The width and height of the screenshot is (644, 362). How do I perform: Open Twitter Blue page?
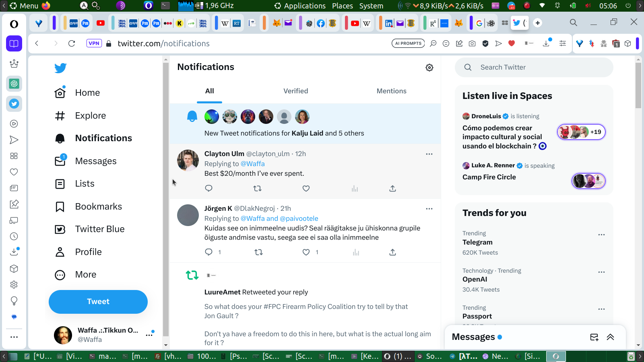pyautogui.click(x=90, y=229)
